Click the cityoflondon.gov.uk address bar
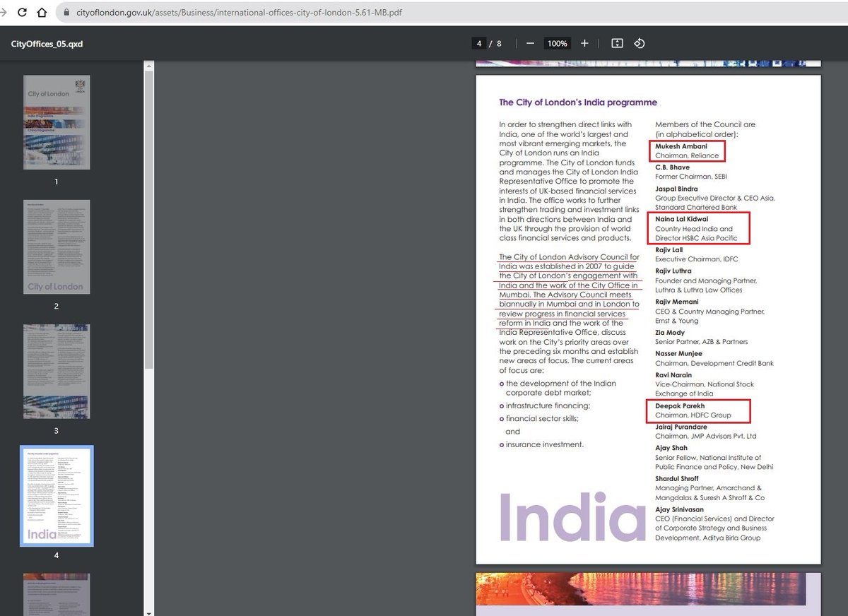Image resolution: width=848 pixels, height=616 pixels. point(452,13)
